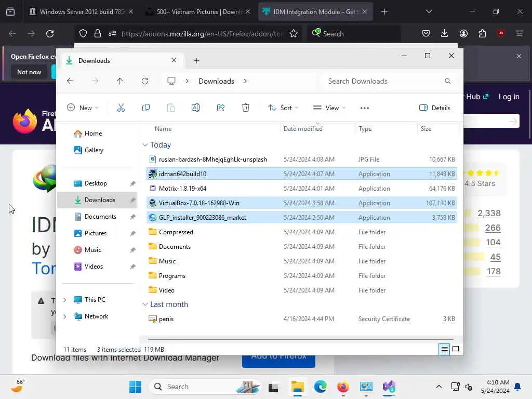Click the Rename icon in Explorer toolbar
532x399 pixels.
[x=196, y=108]
